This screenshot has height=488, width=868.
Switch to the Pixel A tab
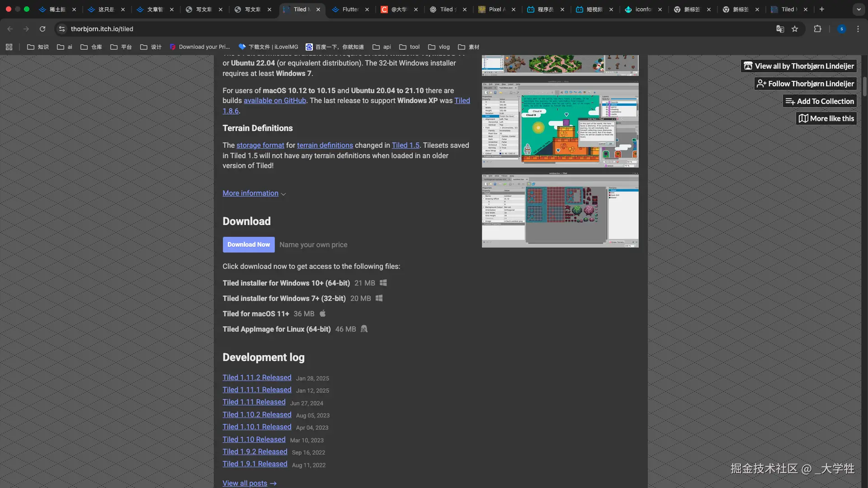coord(496,9)
